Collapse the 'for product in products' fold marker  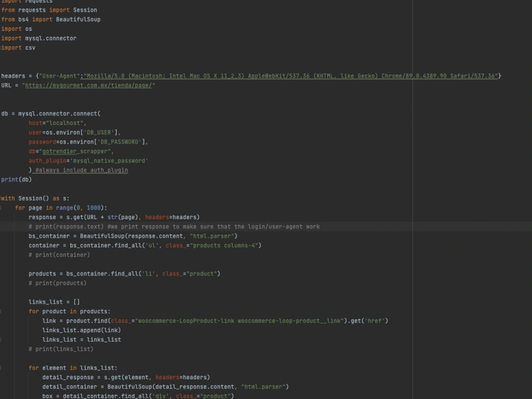[x=1, y=311]
